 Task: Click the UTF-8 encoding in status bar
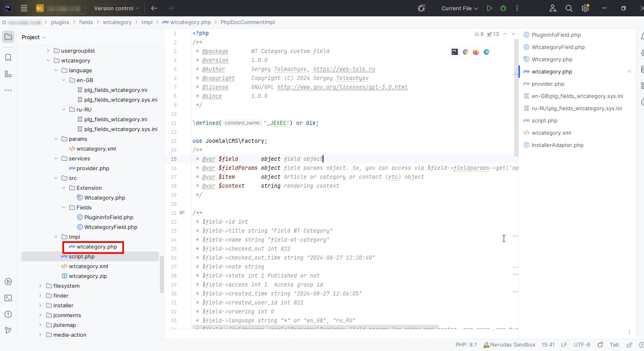(x=582, y=345)
